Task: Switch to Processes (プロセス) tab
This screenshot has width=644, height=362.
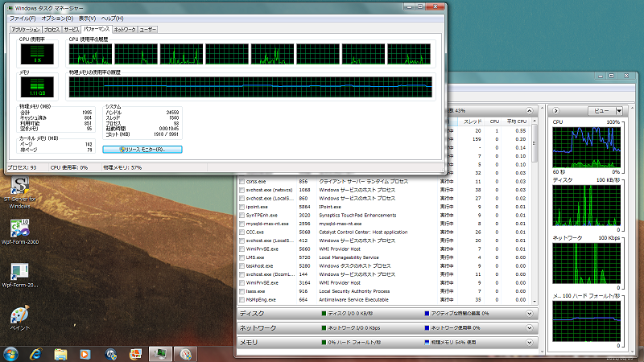Action: pyautogui.click(x=52, y=30)
